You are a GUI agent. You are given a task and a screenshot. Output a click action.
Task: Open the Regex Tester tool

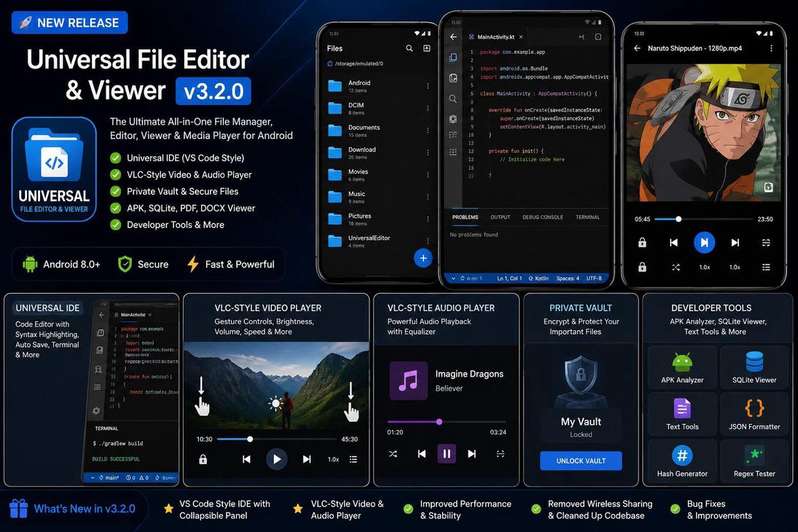click(754, 461)
